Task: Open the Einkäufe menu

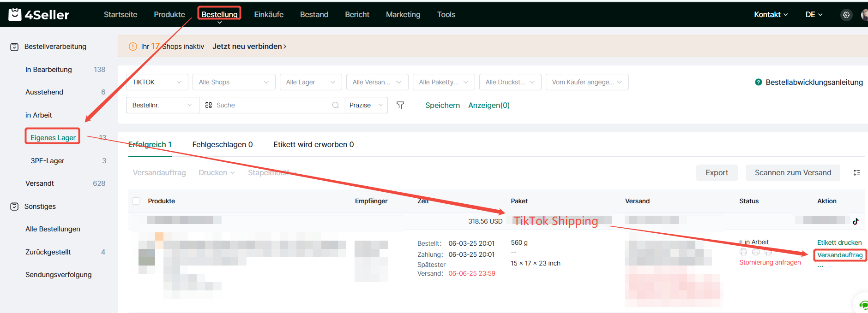Action: (x=269, y=15)
